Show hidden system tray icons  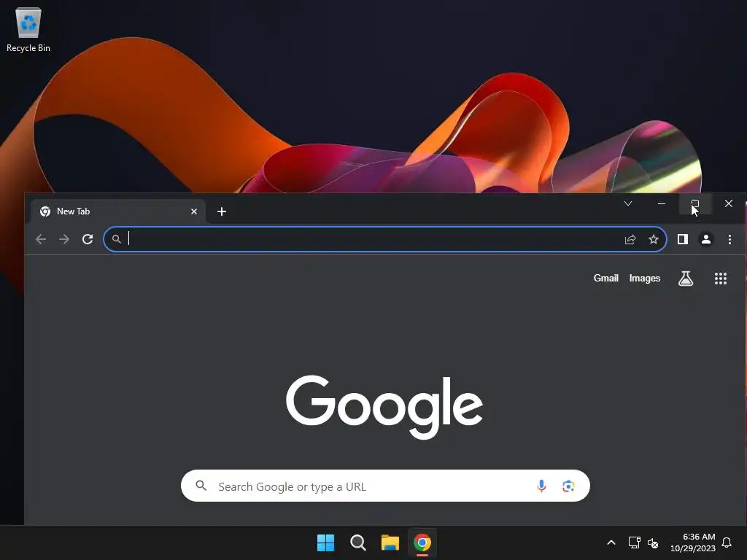(611, 542)
